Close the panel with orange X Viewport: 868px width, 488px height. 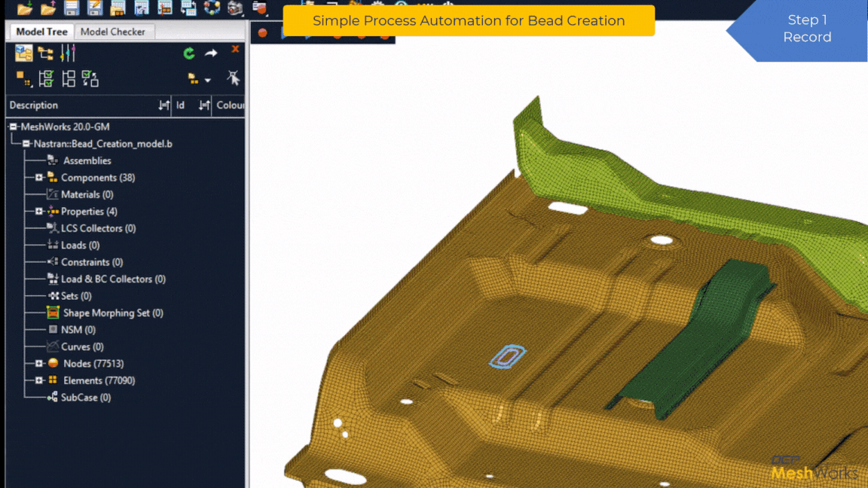coord(235,49)
